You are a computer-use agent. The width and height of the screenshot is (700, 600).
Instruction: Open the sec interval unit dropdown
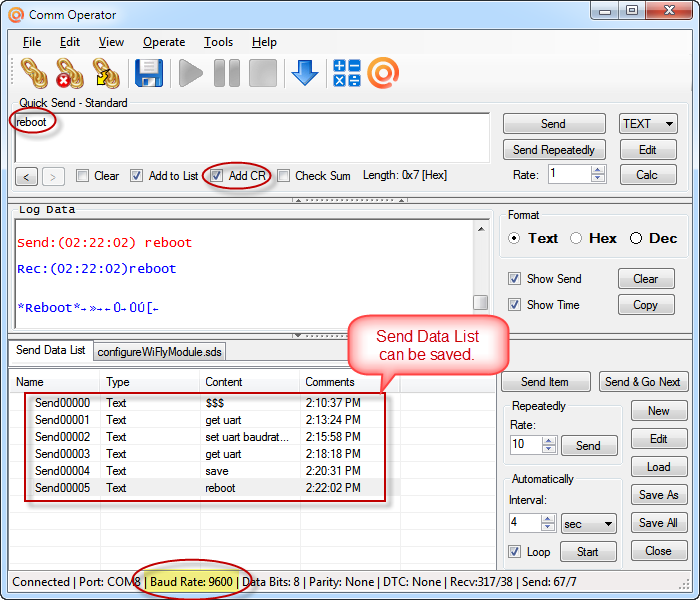[x=588, y=523]
